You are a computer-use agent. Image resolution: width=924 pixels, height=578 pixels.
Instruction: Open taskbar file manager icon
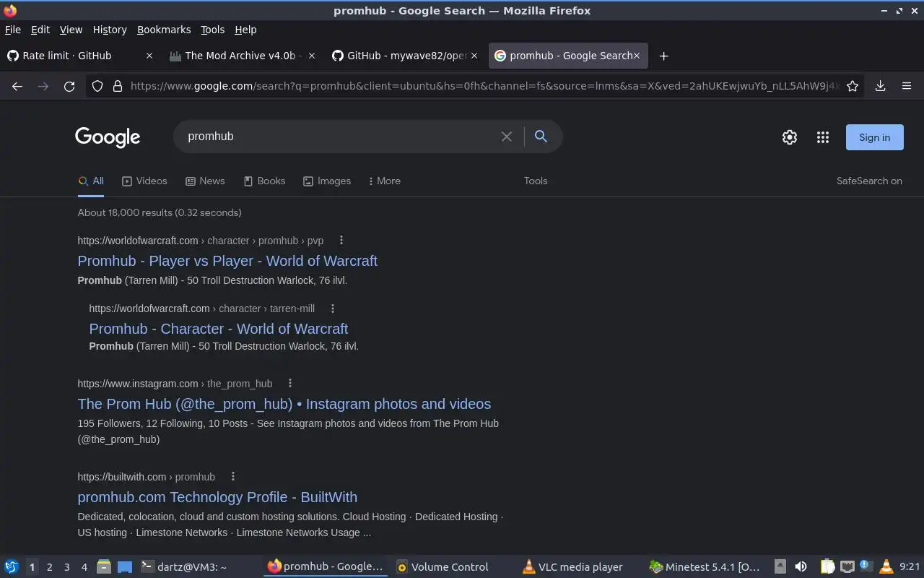coord(104,567)
